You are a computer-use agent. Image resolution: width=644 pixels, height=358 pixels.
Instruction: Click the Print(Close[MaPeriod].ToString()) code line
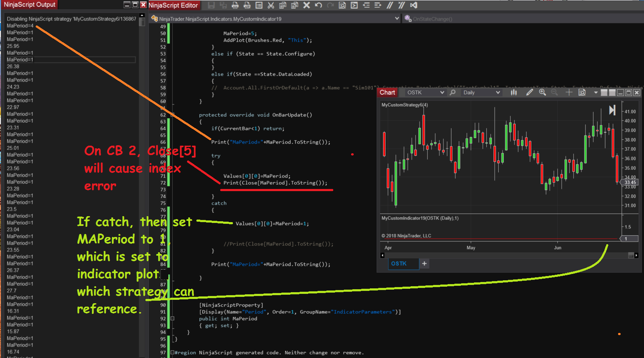coord(275,183)
